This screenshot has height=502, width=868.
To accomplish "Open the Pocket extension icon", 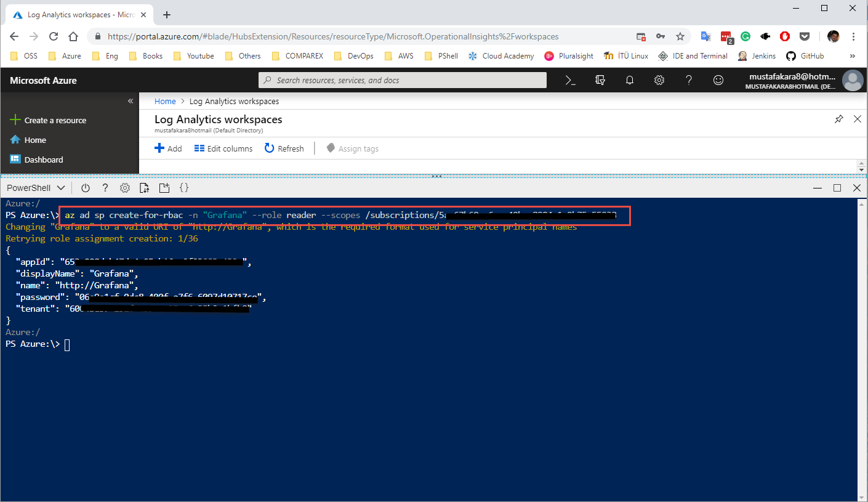I will pos(805,36).
